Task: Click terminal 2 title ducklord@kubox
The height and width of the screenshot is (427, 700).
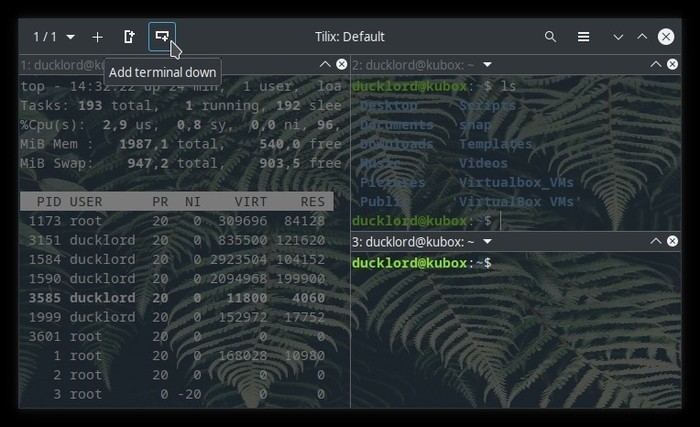Action: 413,65
